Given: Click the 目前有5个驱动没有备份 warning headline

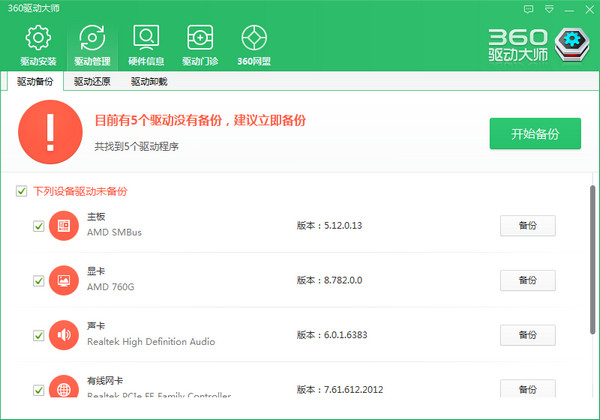Looking at the screenshot, I should coord(200,120).
